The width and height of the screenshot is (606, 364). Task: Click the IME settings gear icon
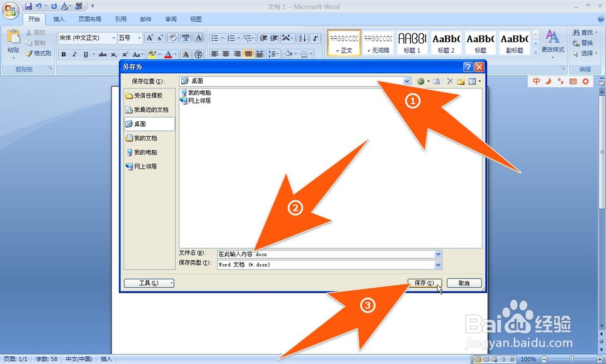[x=585, y=81]
